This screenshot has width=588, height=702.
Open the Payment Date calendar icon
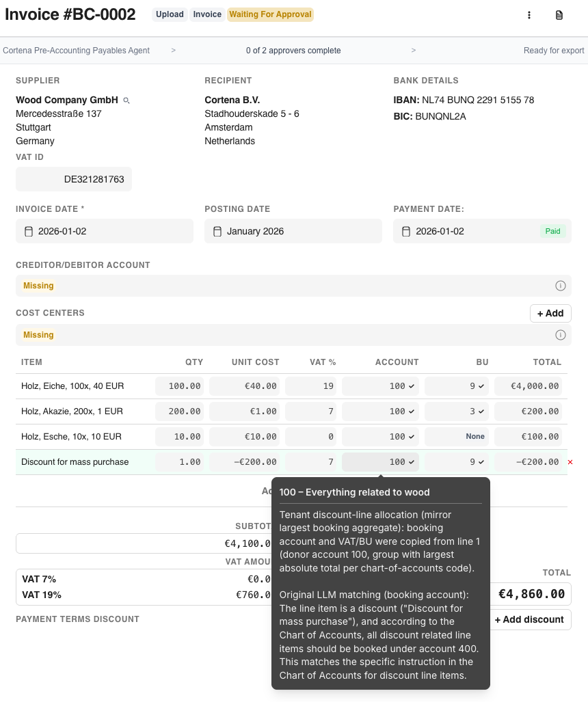[x=405, y=232]
